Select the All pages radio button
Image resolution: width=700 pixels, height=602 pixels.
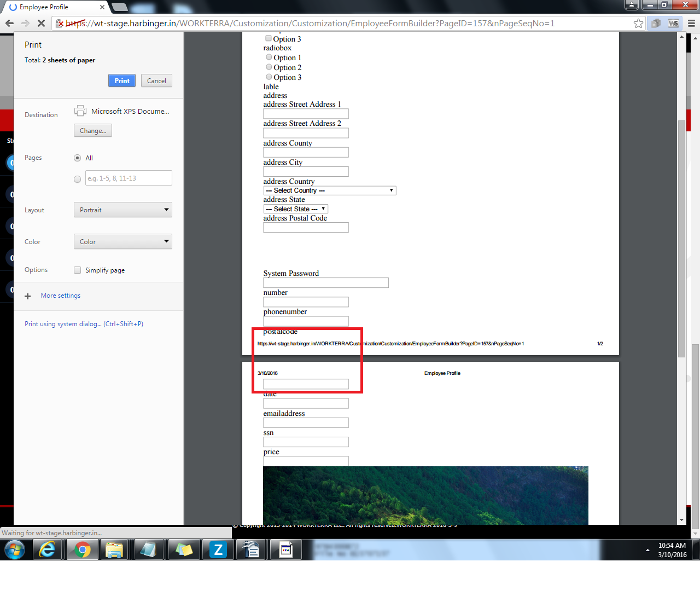[77, 158]
